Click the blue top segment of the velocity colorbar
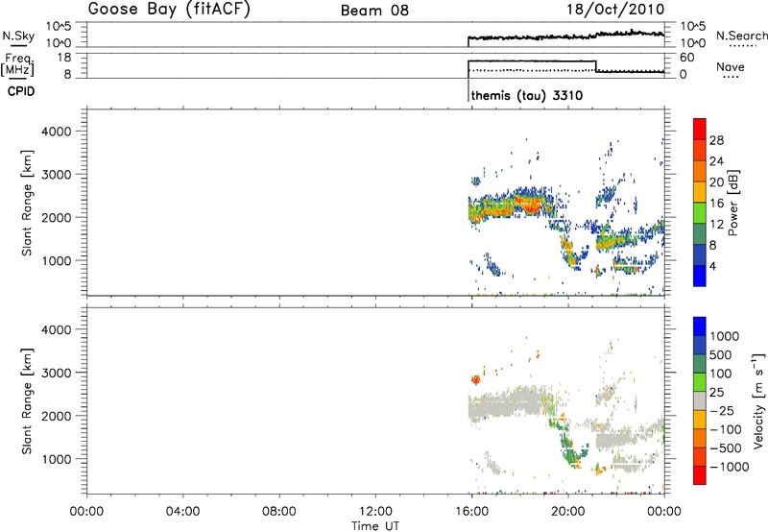 (x=700, y=326)
